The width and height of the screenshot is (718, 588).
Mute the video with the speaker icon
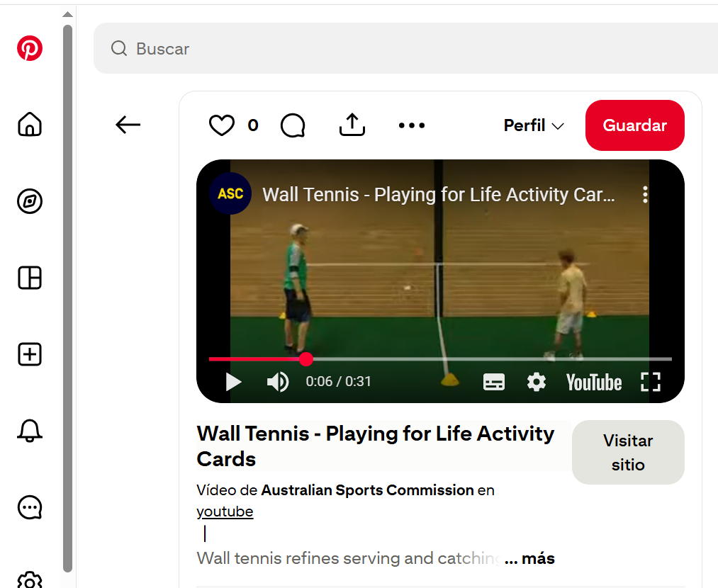tap(277, 383)
